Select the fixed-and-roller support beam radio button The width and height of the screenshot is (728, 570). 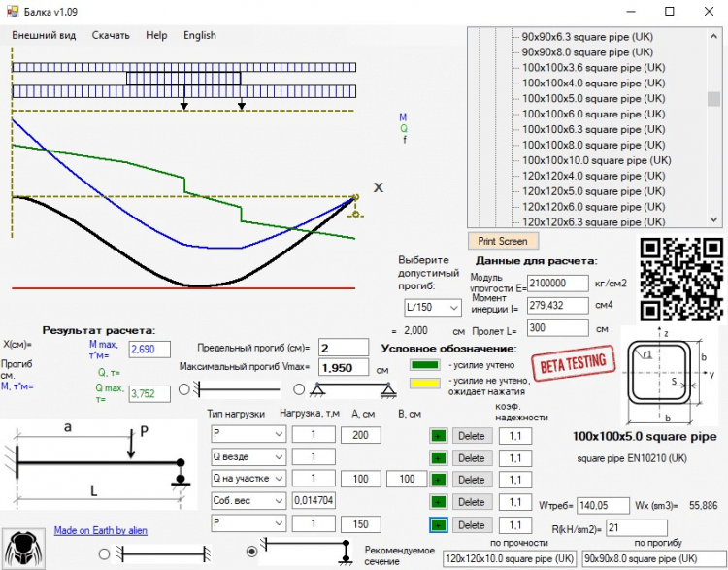(x=253, y=551)
